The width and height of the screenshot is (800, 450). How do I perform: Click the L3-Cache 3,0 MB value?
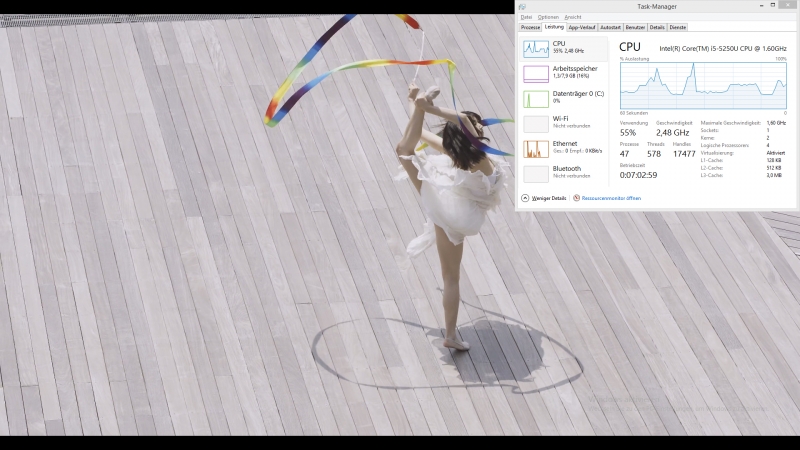(x=774, y=175)
